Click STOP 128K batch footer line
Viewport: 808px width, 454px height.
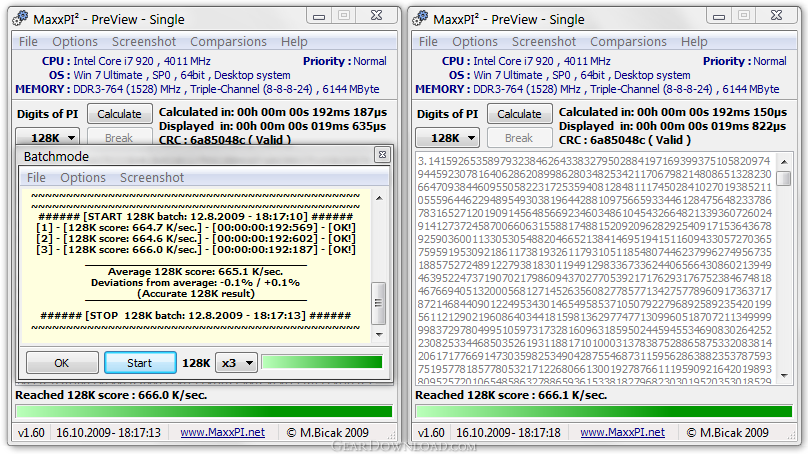[x=196, y=315]
